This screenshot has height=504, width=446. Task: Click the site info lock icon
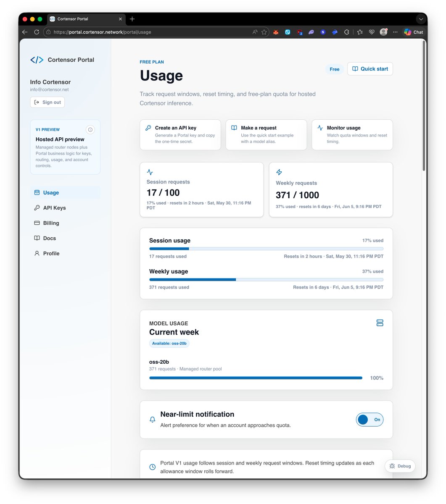(x=48, y=32)
